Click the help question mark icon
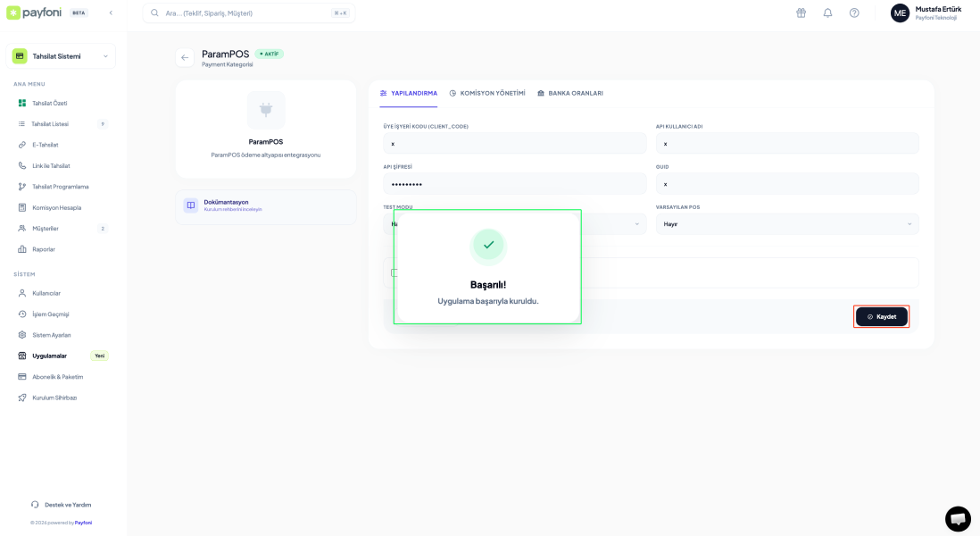The width and height of the screenshot is (980, 536). click(x=854, y=13)
